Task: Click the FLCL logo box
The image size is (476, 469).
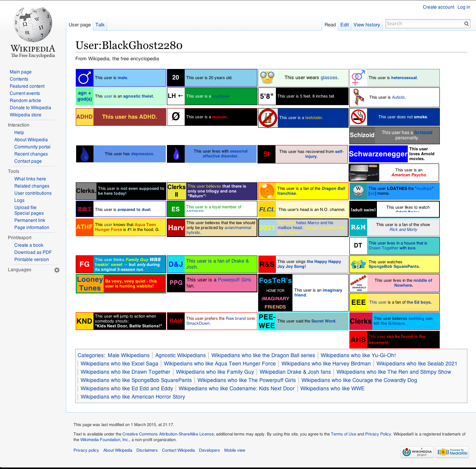Action: pos(267,209)
